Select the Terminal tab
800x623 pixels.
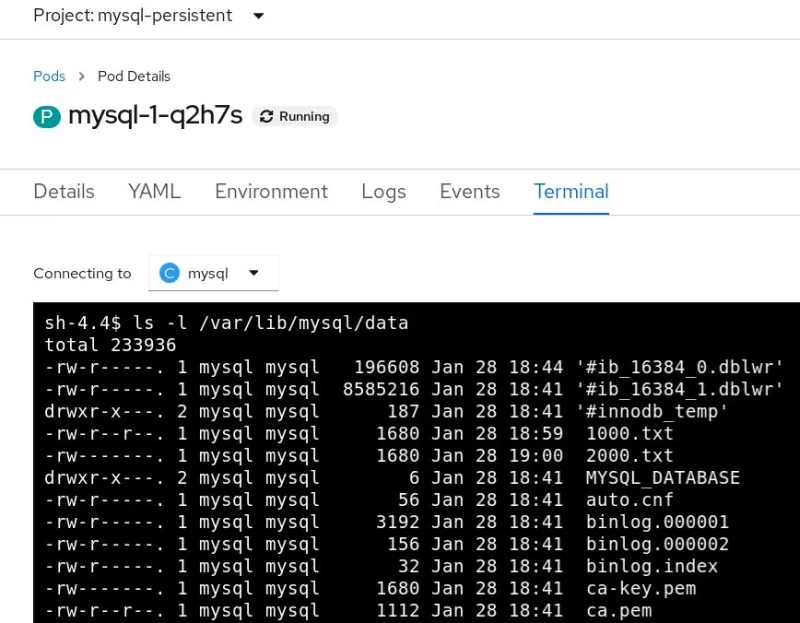(x=571, y=191)
